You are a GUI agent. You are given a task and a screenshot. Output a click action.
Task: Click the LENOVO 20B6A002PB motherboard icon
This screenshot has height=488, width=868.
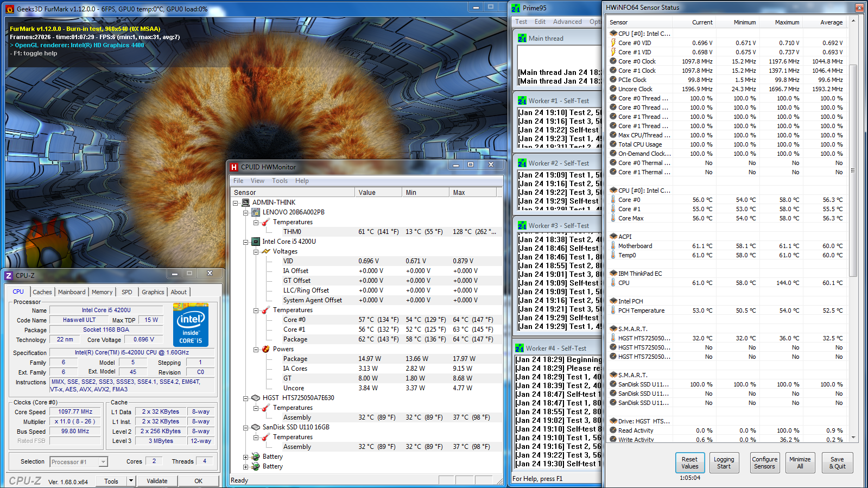pos(256,212)
